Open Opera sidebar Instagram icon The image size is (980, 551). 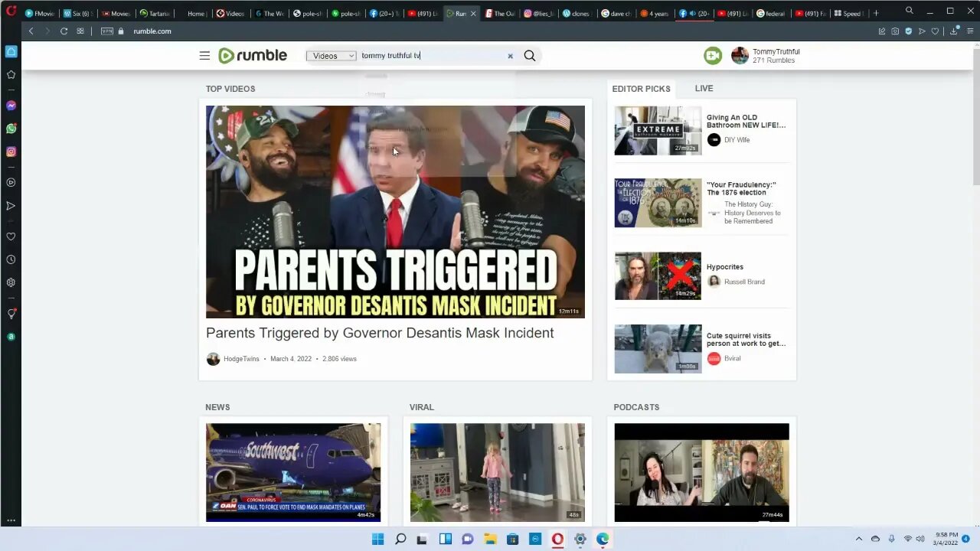coord(11,152)
